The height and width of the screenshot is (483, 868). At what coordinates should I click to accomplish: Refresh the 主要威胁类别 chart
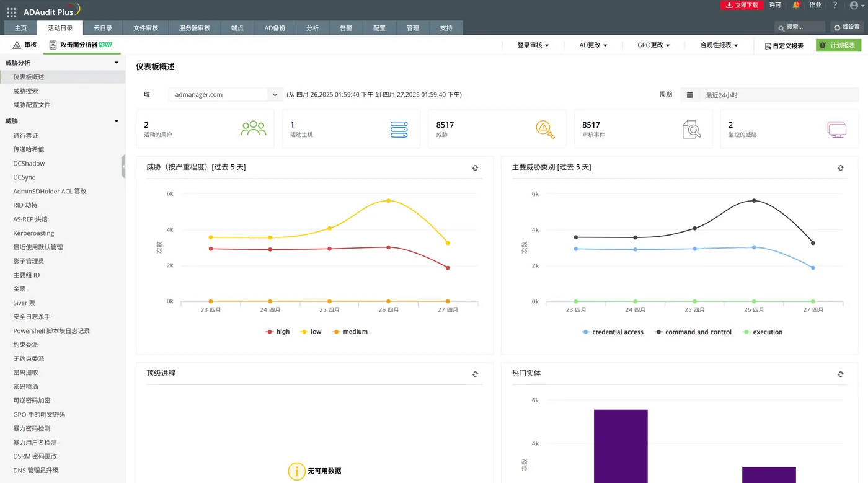tap(841, 167)
